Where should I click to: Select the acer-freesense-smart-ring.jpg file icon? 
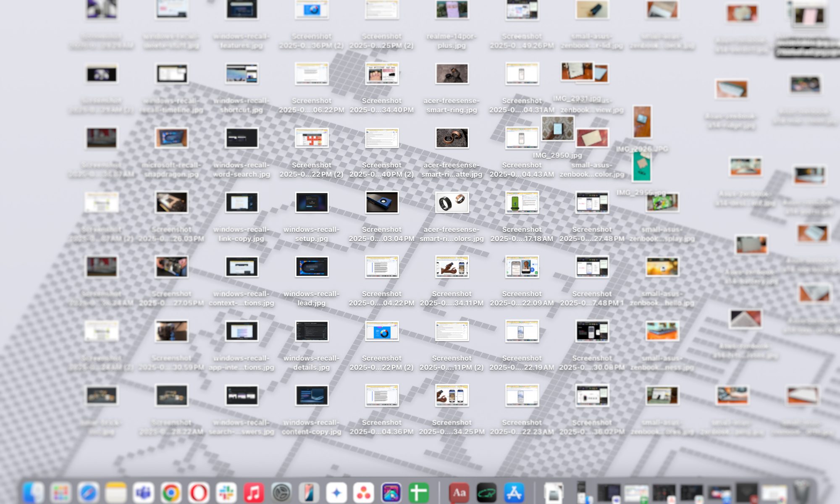452,74
